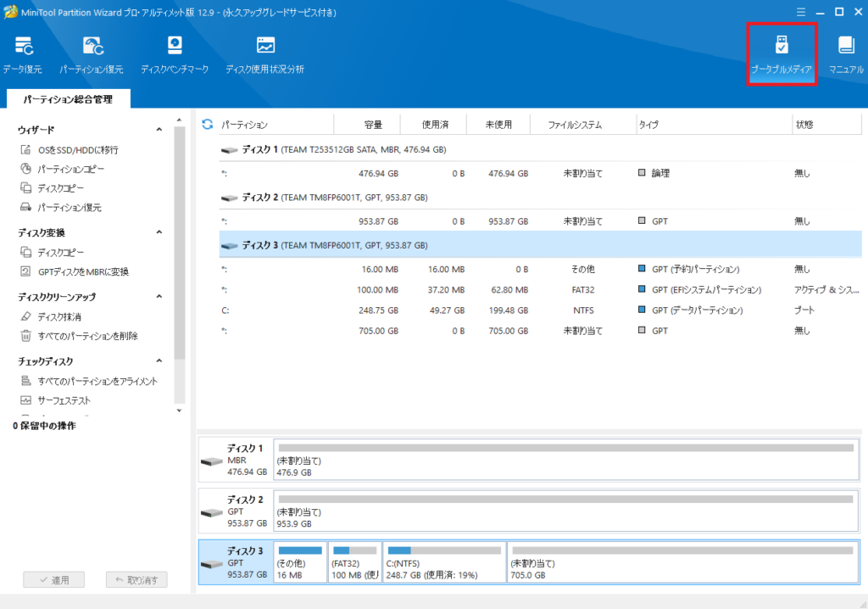868x609 pixels.
Task: Sort by タイプ column header
Action: (714, 124)
